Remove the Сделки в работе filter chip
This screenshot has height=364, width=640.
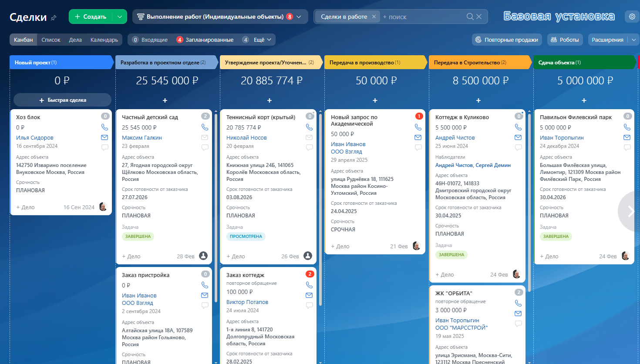(374, 17)
